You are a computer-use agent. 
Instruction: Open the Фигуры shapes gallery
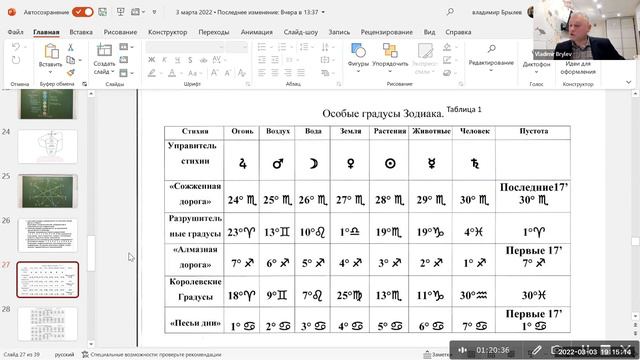[x=358, y=57]
